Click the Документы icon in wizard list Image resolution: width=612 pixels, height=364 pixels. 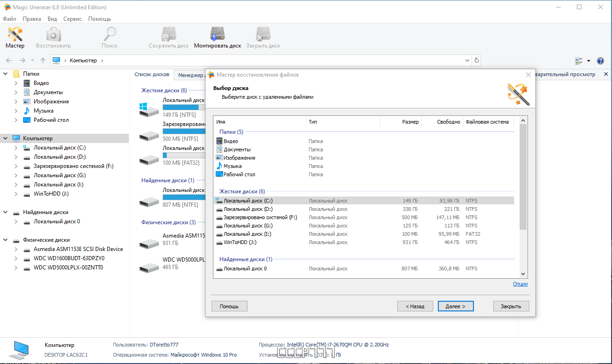point(219,149)
